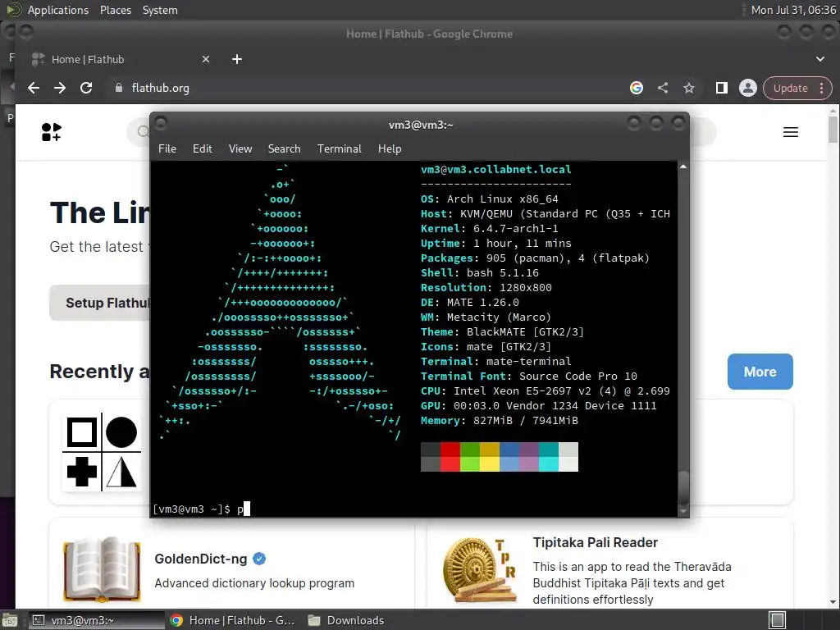Open the Places menu in top panel
Image resolution: width=840 pixels, height=630 pixels.
pos(115,10)
